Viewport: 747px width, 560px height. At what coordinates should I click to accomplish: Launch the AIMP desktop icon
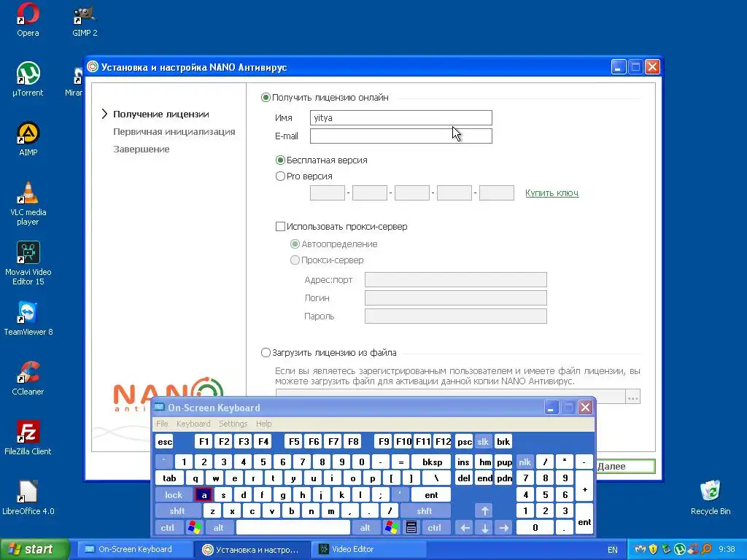(28, 139)
